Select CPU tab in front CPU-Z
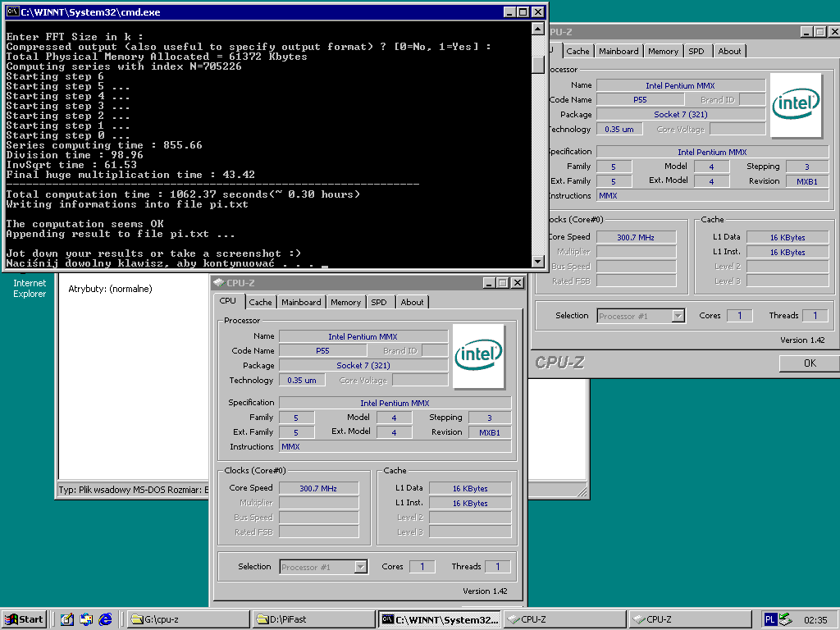 pyautogui.click(x=228, y=300)
